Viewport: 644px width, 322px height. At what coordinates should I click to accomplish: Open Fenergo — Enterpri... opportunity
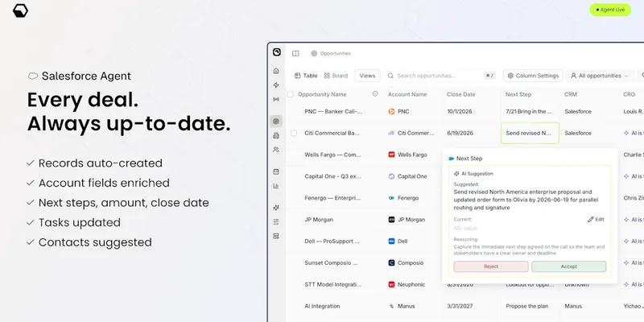(332, 198)
